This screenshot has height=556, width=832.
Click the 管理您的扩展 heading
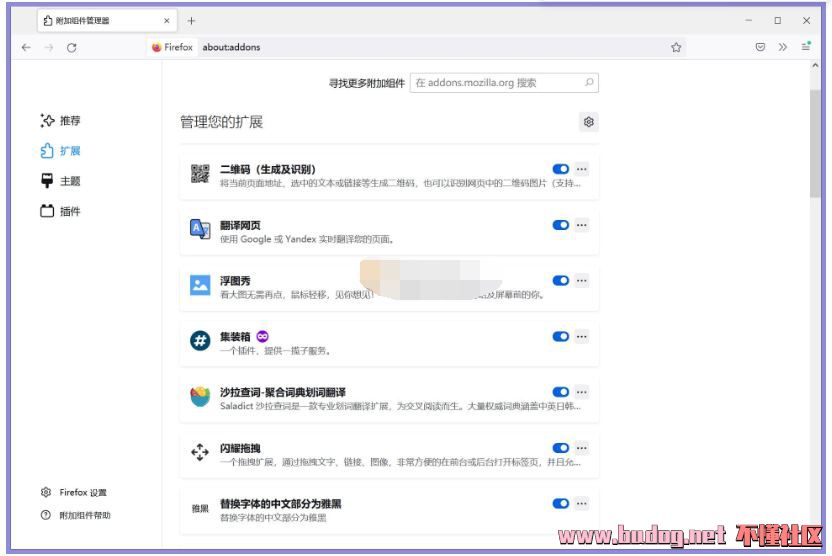221,122
